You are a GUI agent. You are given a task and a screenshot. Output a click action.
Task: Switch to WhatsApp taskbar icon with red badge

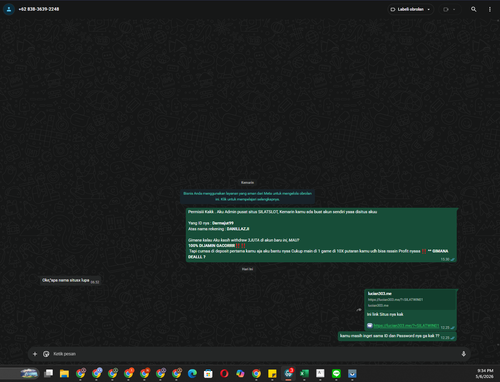coord(288,374)
